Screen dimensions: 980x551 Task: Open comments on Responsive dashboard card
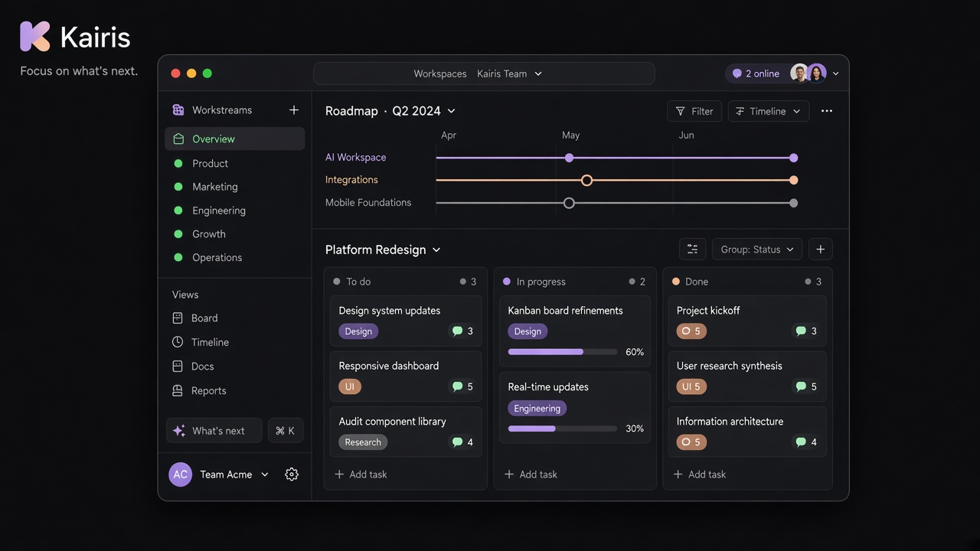461,386
